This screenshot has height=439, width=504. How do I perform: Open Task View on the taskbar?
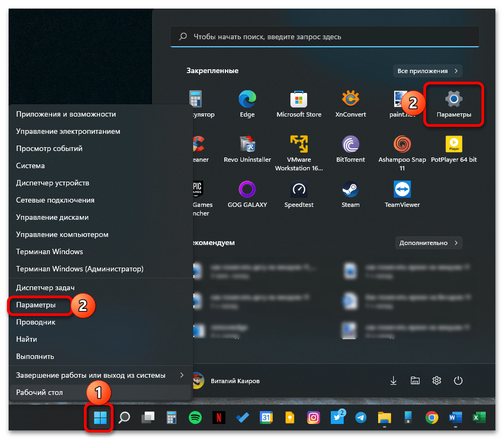pyautogui.click(x=147, y=418)
